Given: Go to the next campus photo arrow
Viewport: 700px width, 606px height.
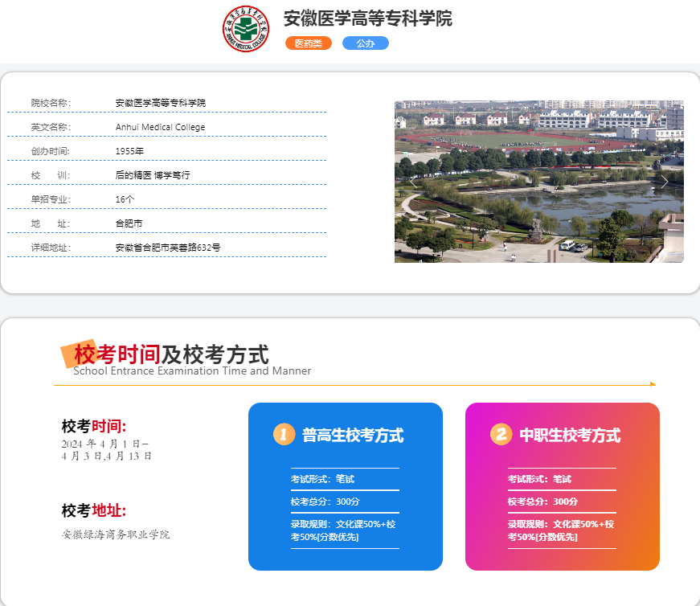Looking at the screenshot, I should point(665,182).
